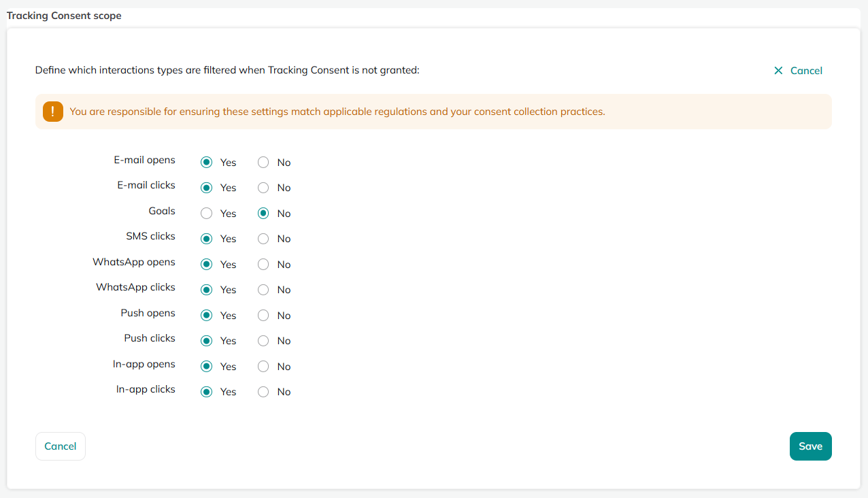868x498 pixels.
Task: Select No for WhatsApp opens
Action: (263, 264)
